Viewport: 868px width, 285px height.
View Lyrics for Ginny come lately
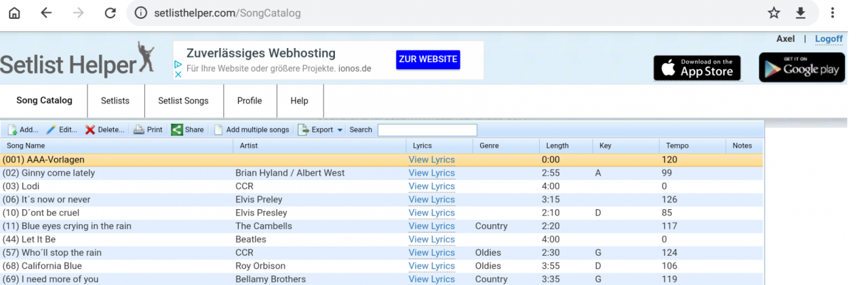pos(431,173)
